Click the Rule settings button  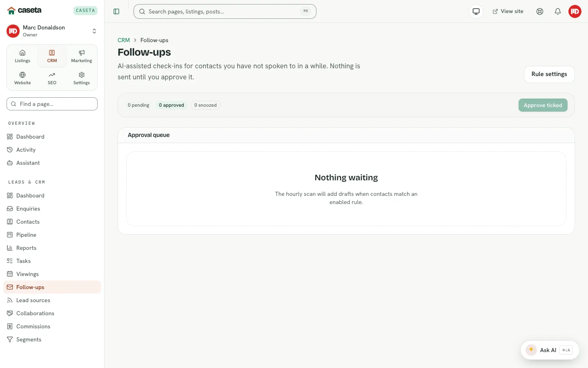click(549, 74)
